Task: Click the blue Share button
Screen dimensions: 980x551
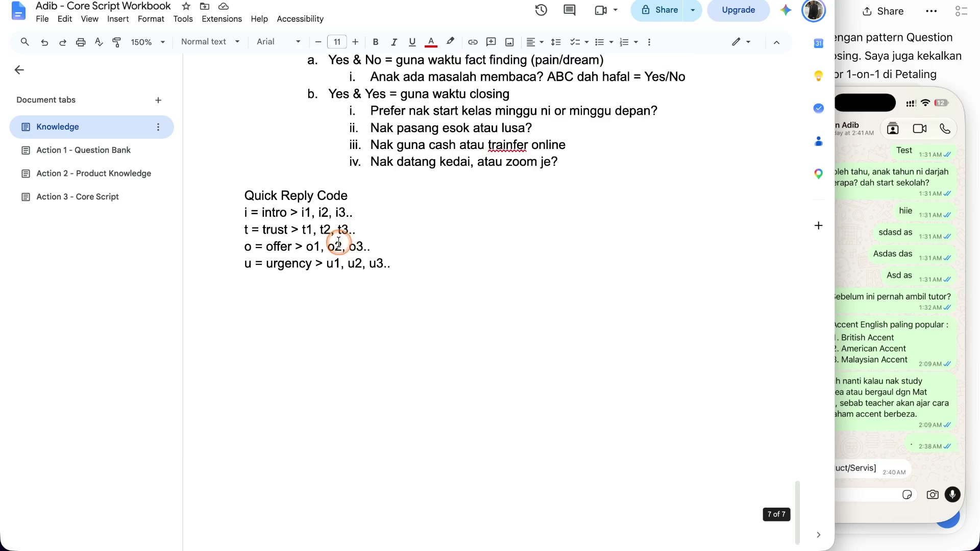Action: point(659,10)
